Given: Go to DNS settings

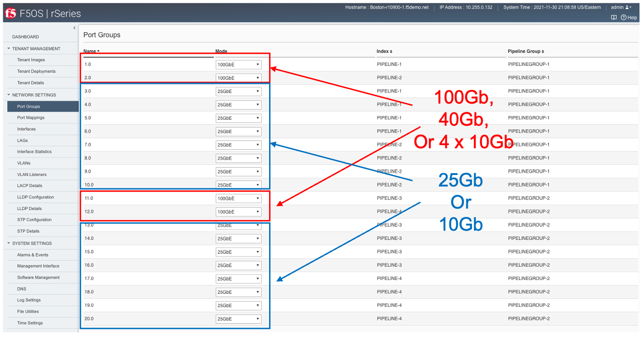Looking at the screenshot, I should 22,289.
